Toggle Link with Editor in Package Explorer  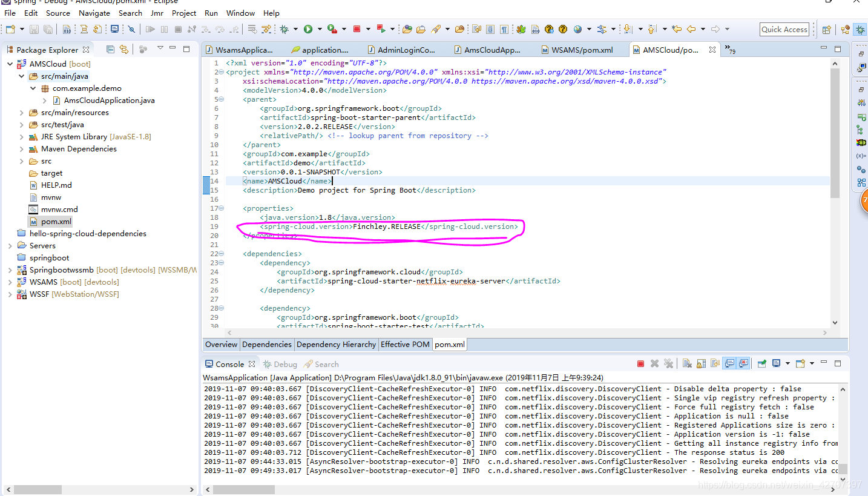(x=124, y=49)
